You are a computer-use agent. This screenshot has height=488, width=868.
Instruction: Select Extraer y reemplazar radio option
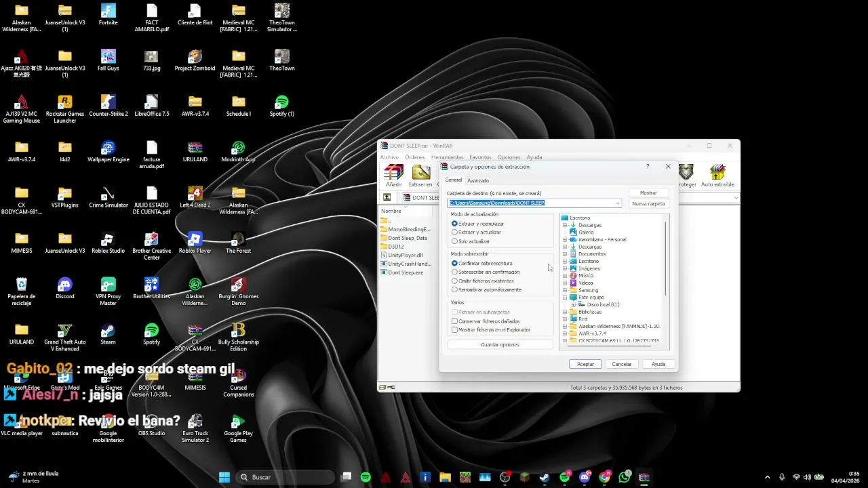(478, 224)
